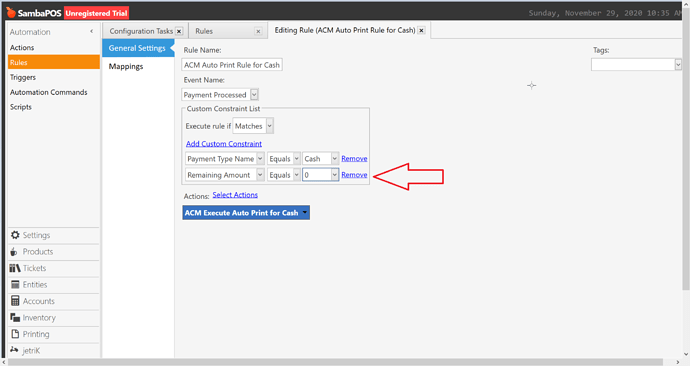Select Rules in Automation menu
Screen dimensions: 690x366
[x=54, y=62]
